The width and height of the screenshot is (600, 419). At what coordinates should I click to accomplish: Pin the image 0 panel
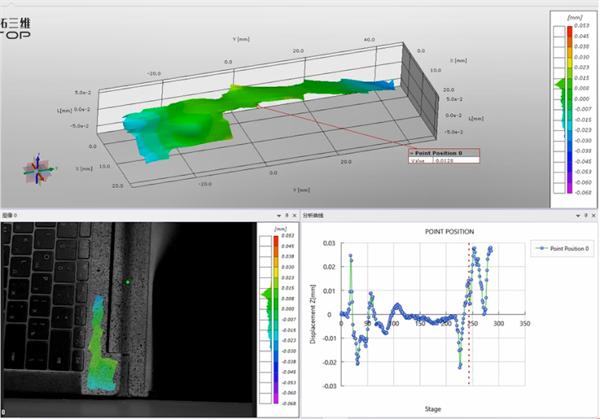click(x=287, y=216)
